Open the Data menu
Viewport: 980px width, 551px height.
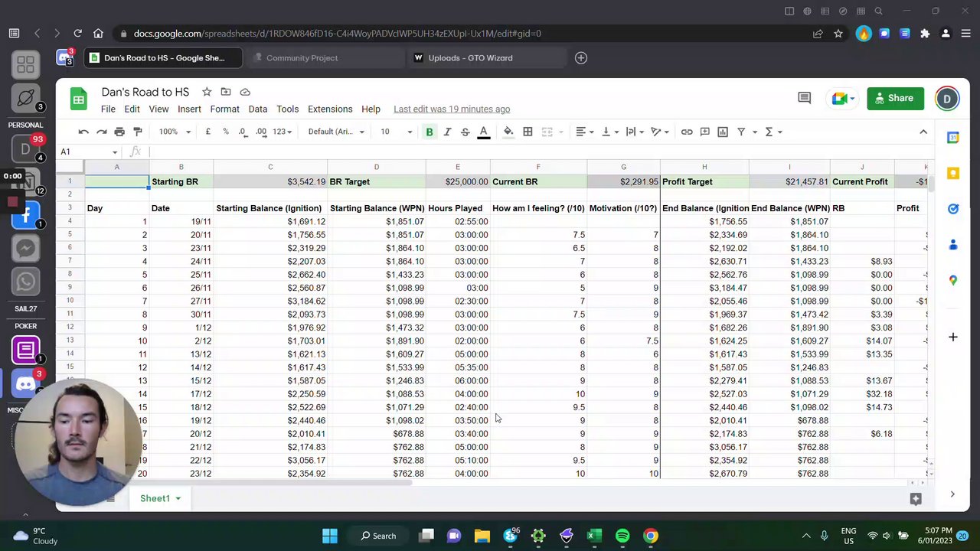[257, 109]
